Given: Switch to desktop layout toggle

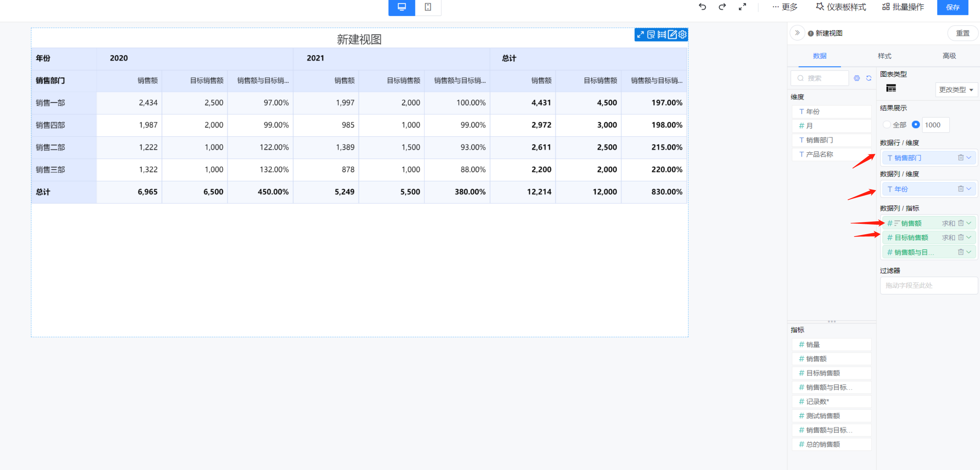Looking at the screenshot, I should (401, 7).
